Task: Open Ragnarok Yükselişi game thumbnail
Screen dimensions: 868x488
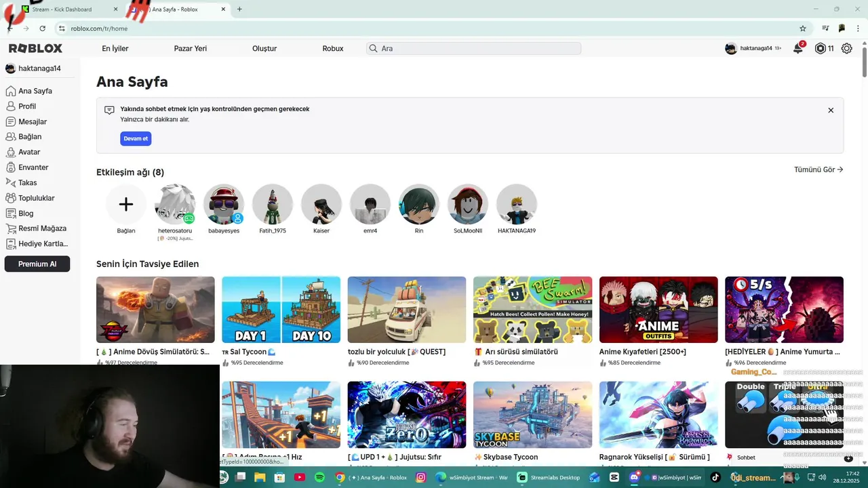Action: click(658, 415)
